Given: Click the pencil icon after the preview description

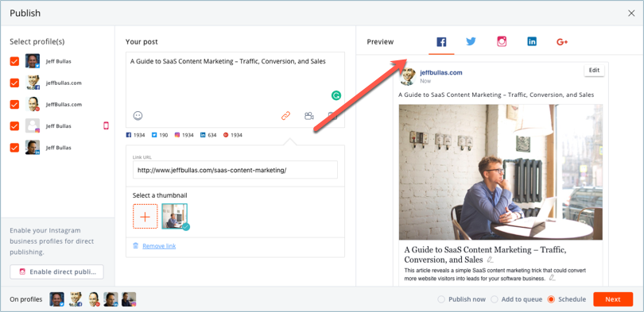Looking at the screenshot, I should pyautogui.click(x=552, y=278).
